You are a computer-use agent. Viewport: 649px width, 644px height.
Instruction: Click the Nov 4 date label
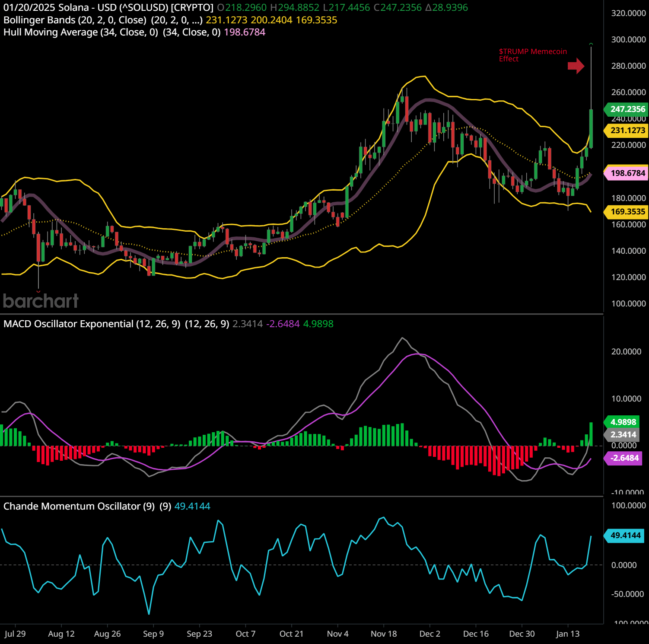coord(337,634)
